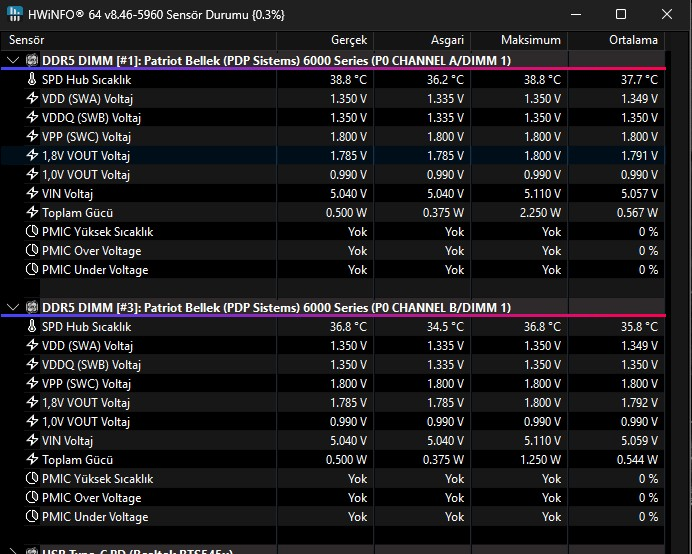
Task: Select DIMM #1 Toplam Gücü row label
Action: [x=77, y=213]
